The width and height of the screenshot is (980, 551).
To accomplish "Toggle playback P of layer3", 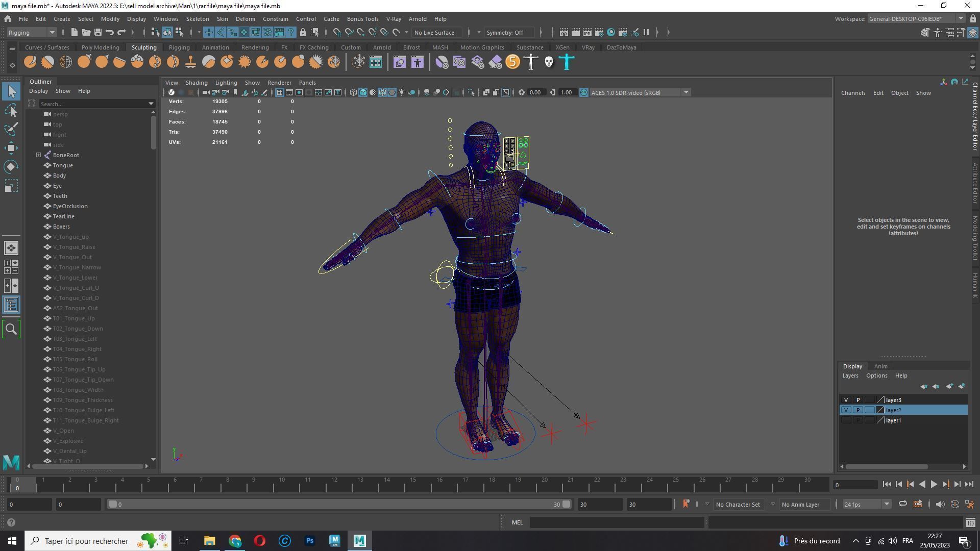I will pyautogui.click(x=857, y=400).
